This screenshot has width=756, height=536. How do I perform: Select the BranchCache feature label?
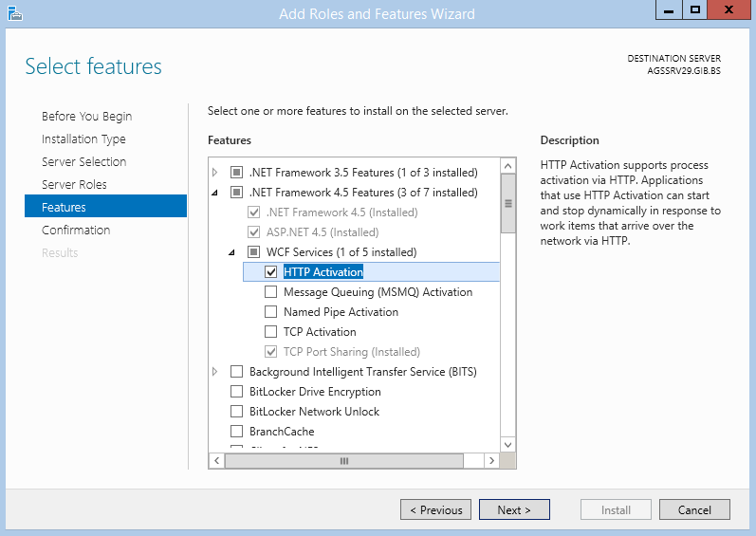coord(282,431)
